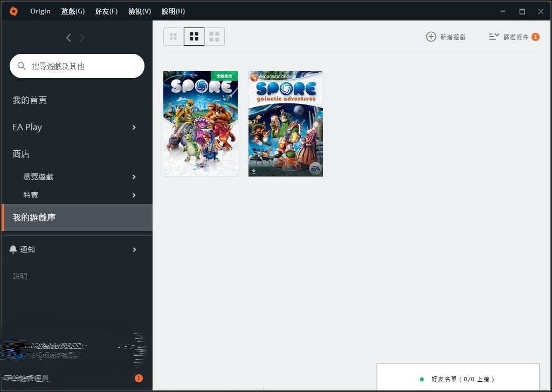Minimize the Origin window
Screen dimensions: 552x392
[503, 11]
